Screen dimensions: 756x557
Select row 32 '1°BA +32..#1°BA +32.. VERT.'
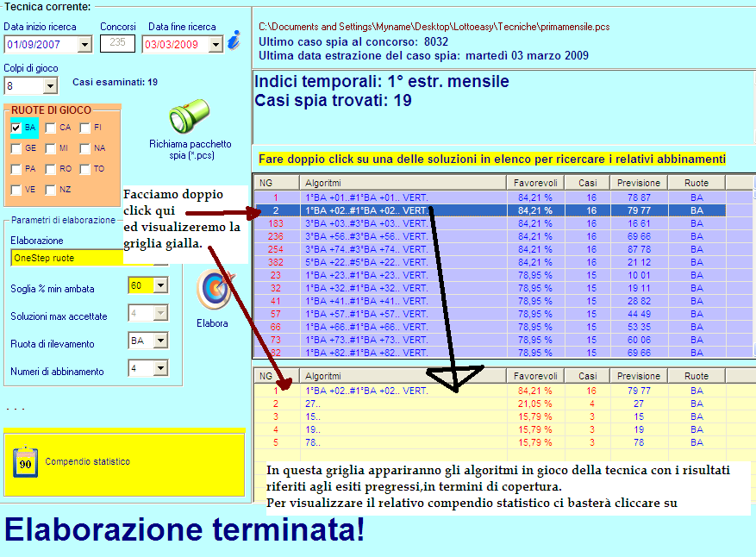click(490, 288)
